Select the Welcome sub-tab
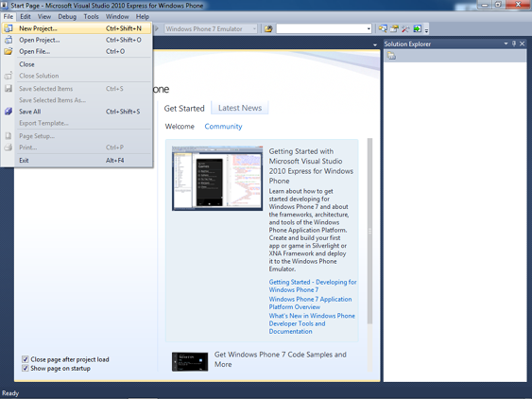 (180, 127)
